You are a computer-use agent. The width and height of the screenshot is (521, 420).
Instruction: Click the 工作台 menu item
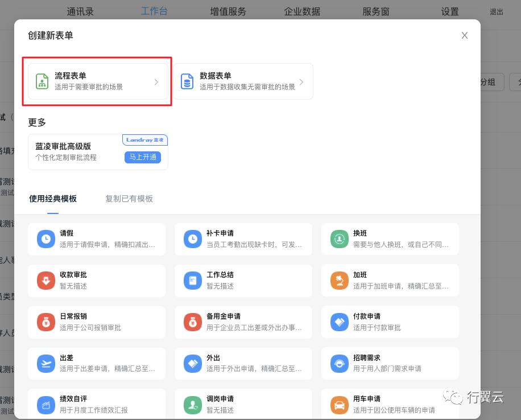[154, 11]
